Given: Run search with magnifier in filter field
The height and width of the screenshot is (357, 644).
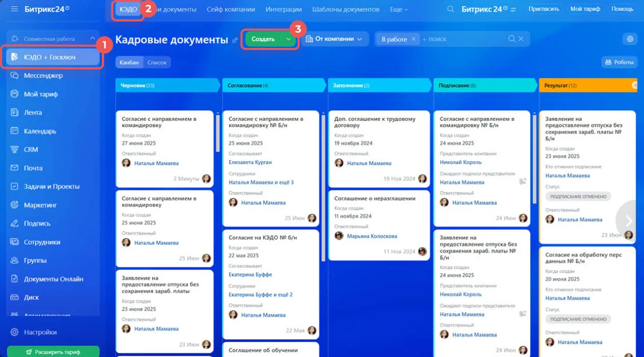Looking at the screenshot, I should point(512,39).
